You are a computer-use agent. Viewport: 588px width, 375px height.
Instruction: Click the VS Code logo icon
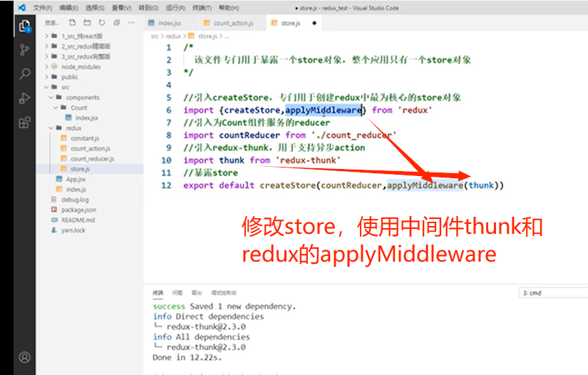(22, 8)
